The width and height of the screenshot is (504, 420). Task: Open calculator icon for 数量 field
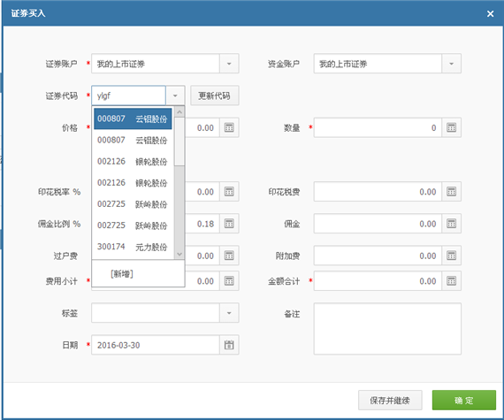(451, 127)
